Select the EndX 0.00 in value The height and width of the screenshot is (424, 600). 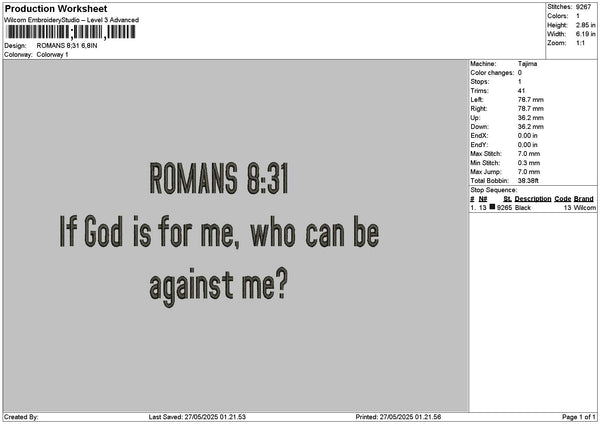[x=528, y=136]
